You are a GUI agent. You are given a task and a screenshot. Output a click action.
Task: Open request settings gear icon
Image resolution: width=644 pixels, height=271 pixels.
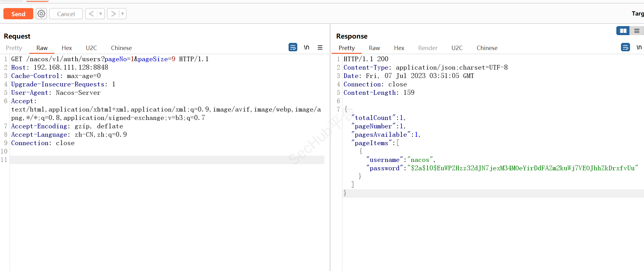tap(41, 14)
